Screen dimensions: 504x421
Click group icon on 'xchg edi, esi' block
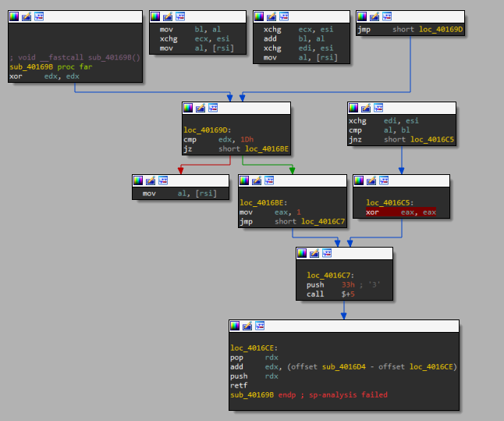pyautogui.click(x=378, y=108)
